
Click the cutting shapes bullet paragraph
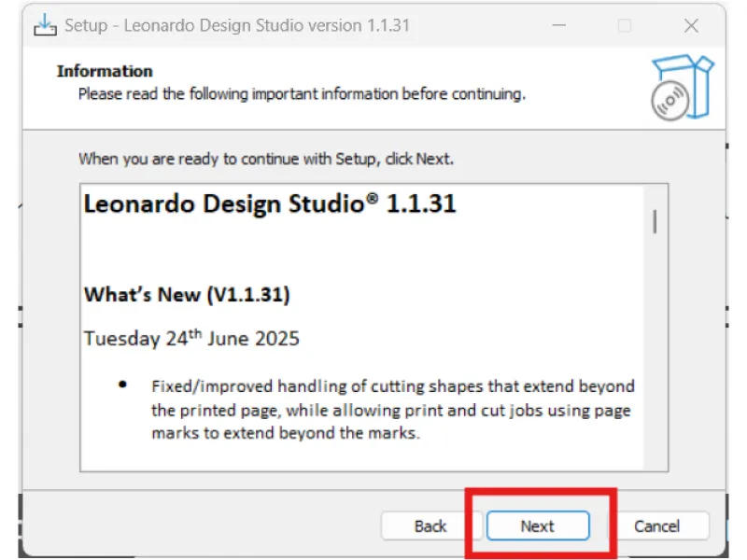coord(392,409)
